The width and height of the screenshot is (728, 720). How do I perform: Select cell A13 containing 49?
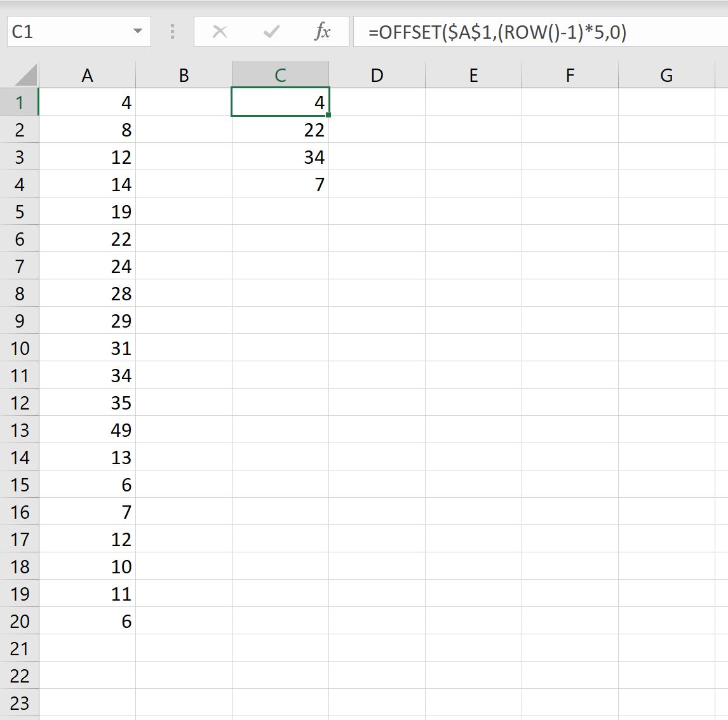coord(87,430)
